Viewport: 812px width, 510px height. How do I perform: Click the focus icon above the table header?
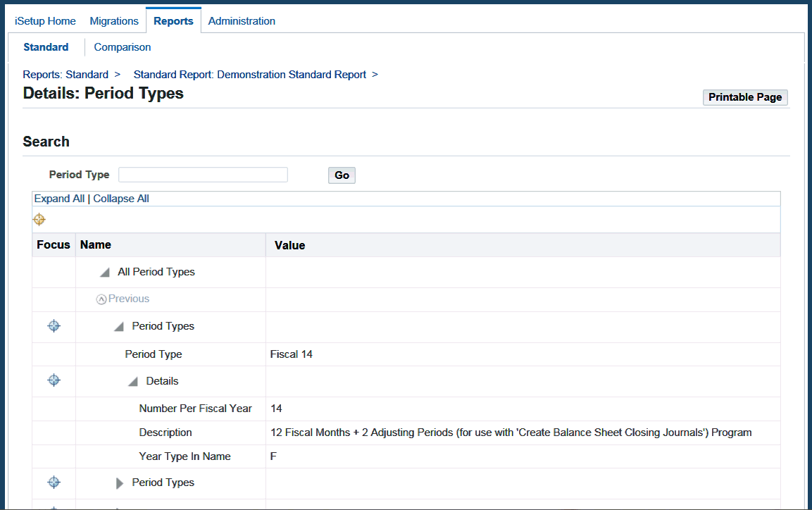point(39,220)
